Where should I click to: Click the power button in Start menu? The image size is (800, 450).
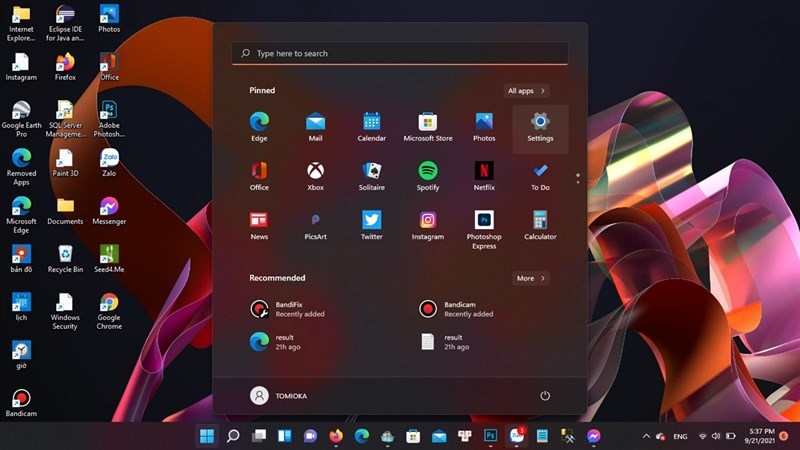(545, 396)
